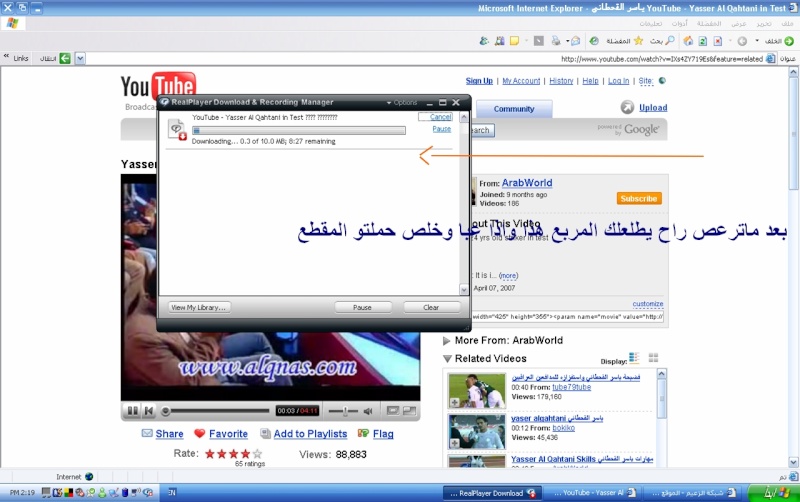
Task: Pause the YouTube video playback
Action: (133, 410)
